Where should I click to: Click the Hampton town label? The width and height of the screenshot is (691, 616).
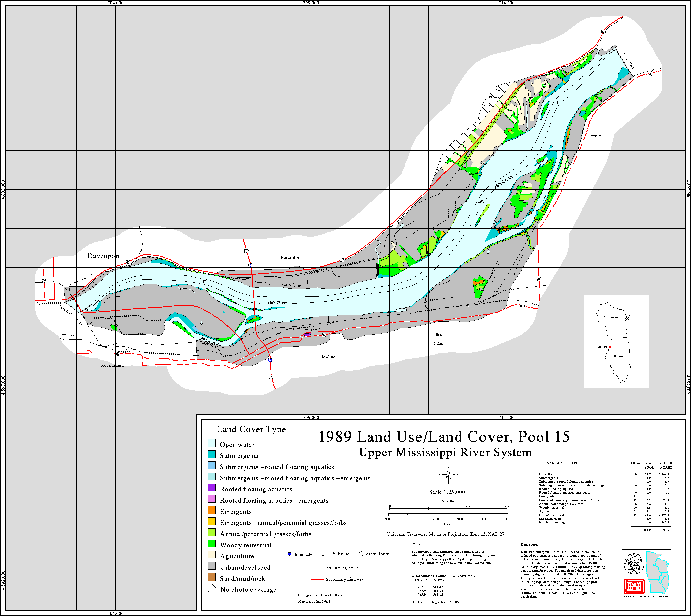coord(594,135)
